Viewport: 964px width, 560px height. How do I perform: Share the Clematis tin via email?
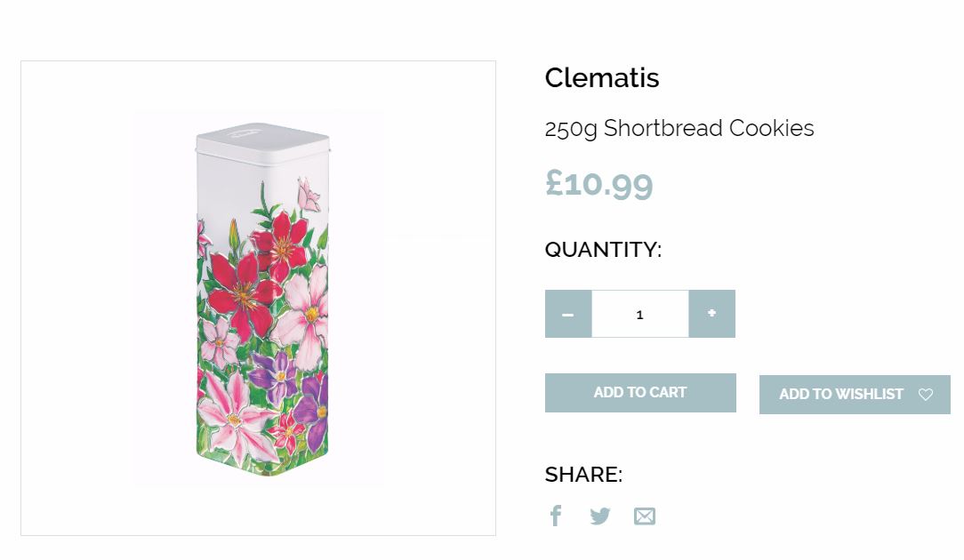(645, 516)
